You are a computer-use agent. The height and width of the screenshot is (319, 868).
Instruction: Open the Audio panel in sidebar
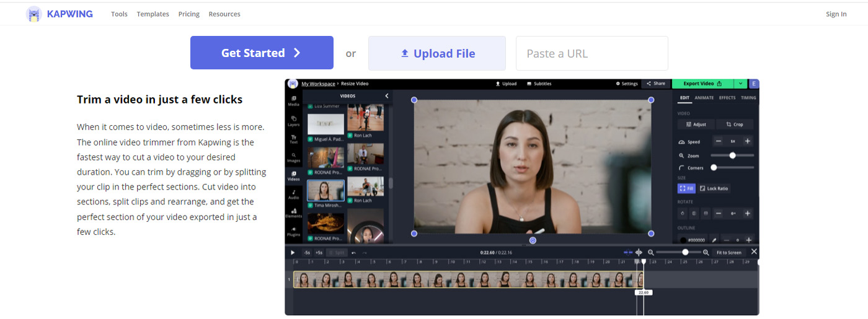coord(293,194)
